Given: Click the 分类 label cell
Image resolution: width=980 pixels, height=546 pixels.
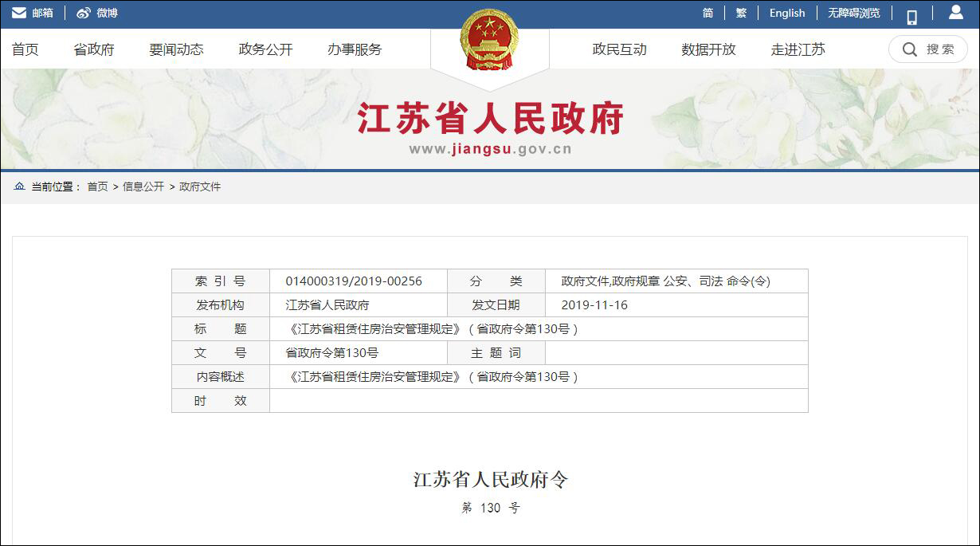Looking at the screenshot, I should (x=496, y=281).
